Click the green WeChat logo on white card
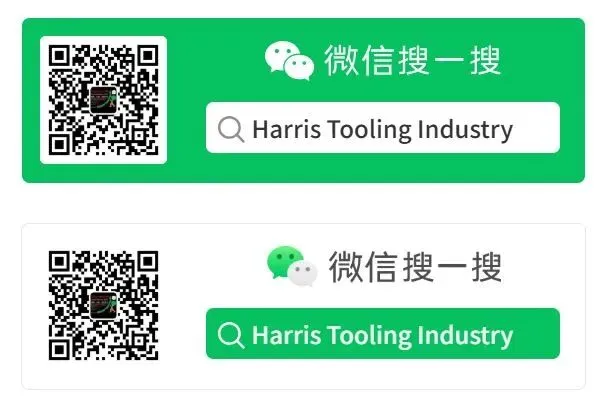Viewport: 604px width, 405px height. 292,266
